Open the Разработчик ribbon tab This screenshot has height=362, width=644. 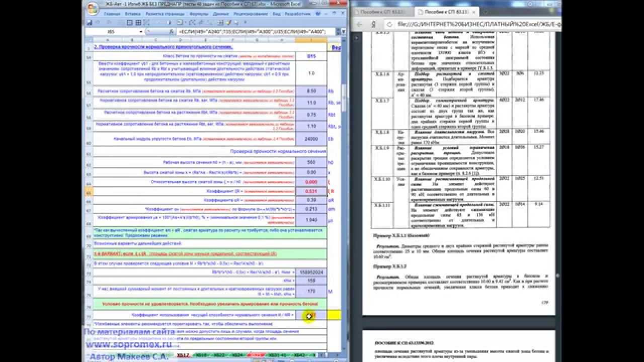(x=297, y=14)
